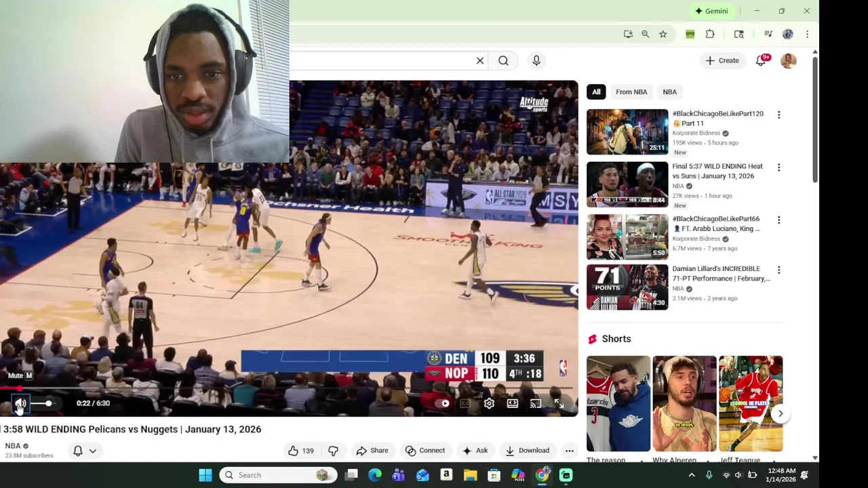Select the From NBA filter chip
This screenshot has height=488, width=868.
pyautogui.click(x=631, y=91)
